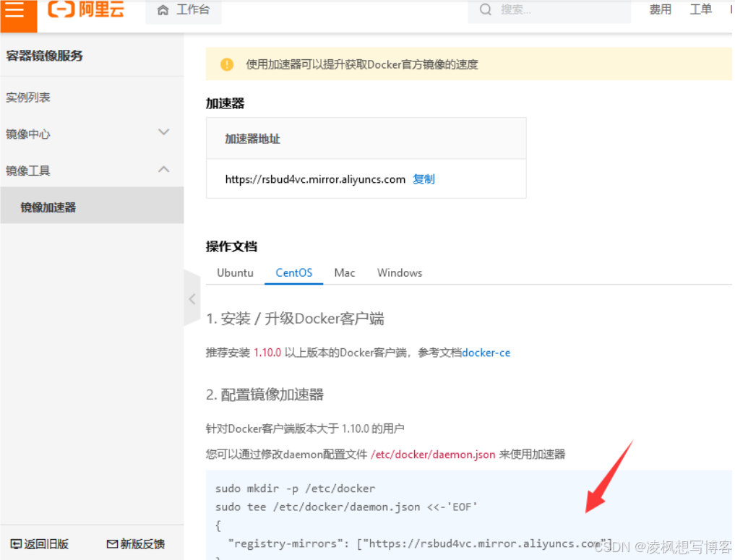The image size is (735, 560).
Task: Switch to the Mac tab
Action: [x=345, y=272]
